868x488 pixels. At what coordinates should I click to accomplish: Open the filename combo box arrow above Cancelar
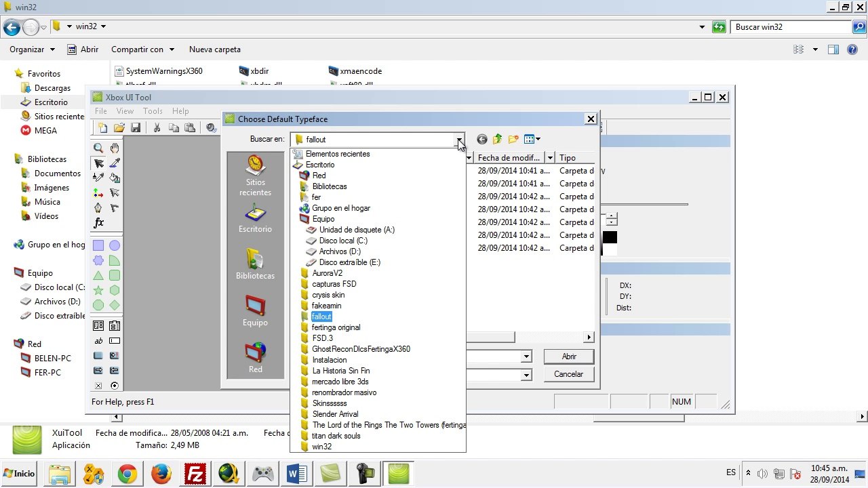click(526, 357)
